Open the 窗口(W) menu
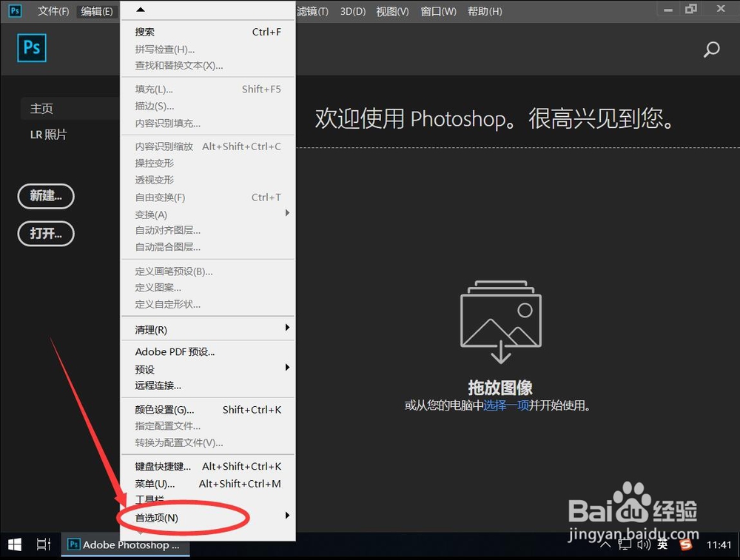 point(438,11)
